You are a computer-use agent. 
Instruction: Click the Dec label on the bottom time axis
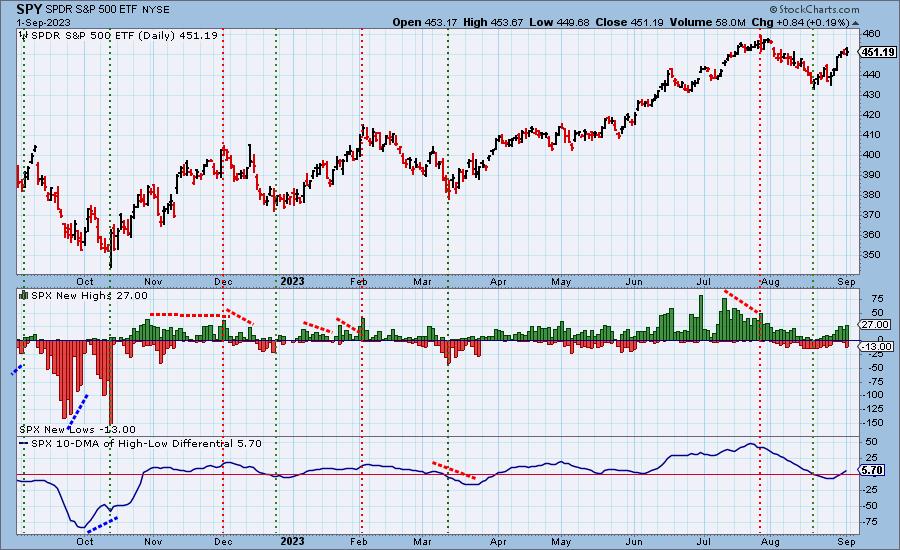click(x=223, y=541)
